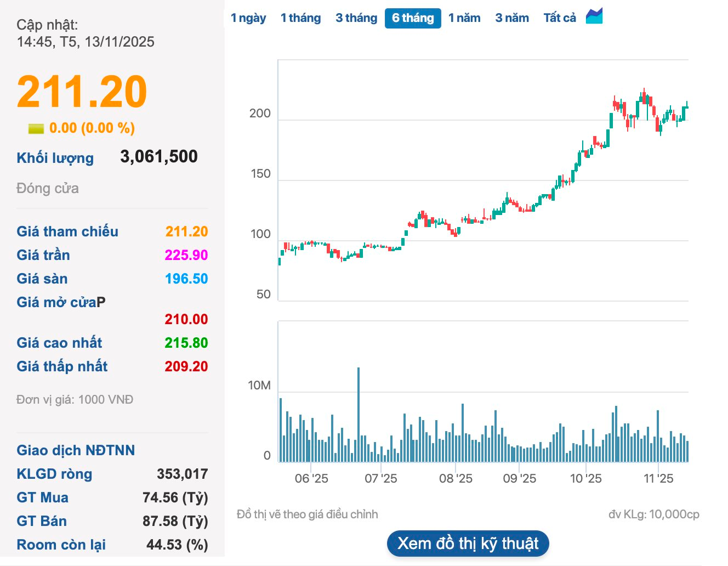Select the '1 tháng' chart period
Viewport: 728px width, 566px height.
click(x=300, y=18)
